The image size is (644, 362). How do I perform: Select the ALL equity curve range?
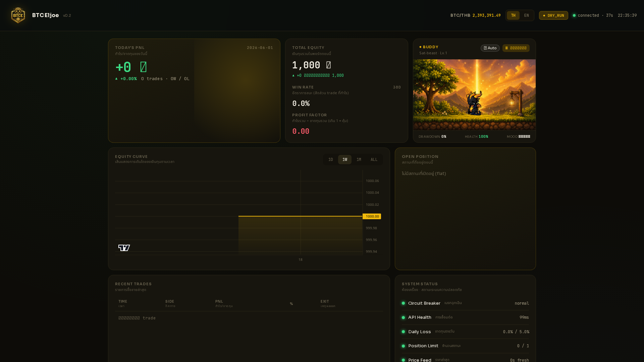pos(374,160)
